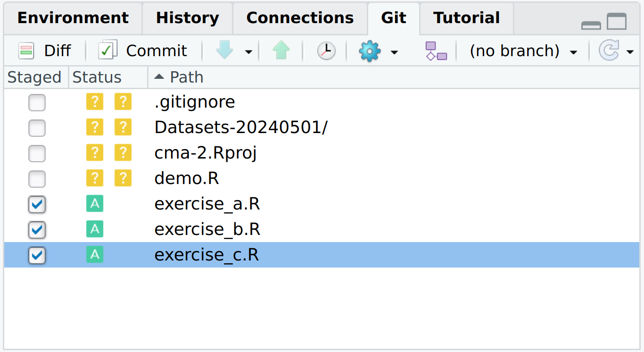Stage the .gitignore file

coord(37,102)
